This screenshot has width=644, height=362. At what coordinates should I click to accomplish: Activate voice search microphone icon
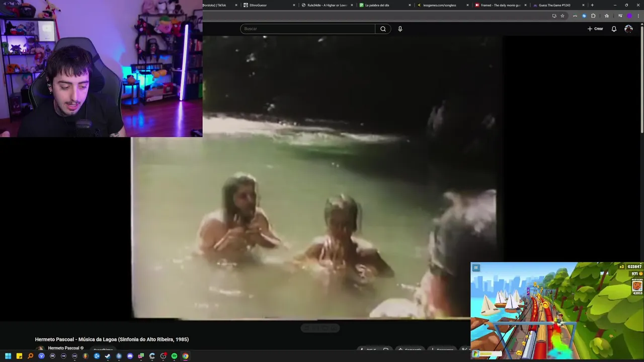[400, 29]
